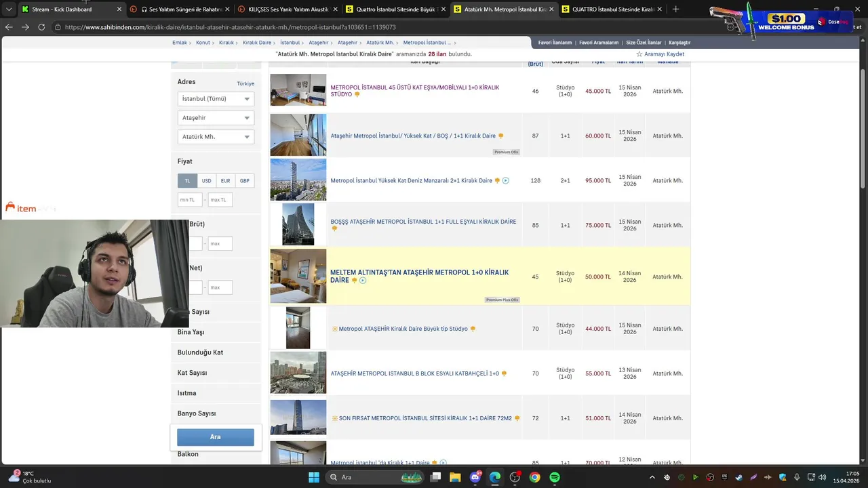Open BOŞŞŞ ATAŞEHİR METROPOL 1+1 FULL EŞYALI listing
The image size is (868, 488).
(x=423, y=222)
